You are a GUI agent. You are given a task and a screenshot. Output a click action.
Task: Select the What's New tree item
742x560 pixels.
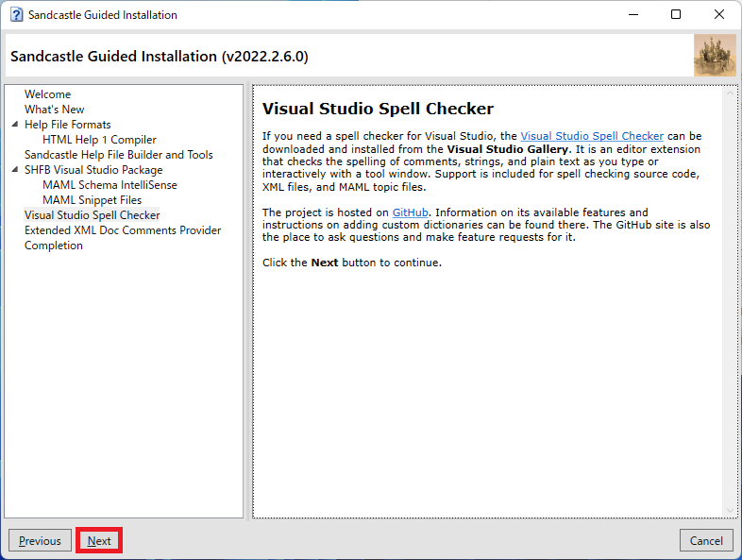pyautogui.click(x=54, y=110)
